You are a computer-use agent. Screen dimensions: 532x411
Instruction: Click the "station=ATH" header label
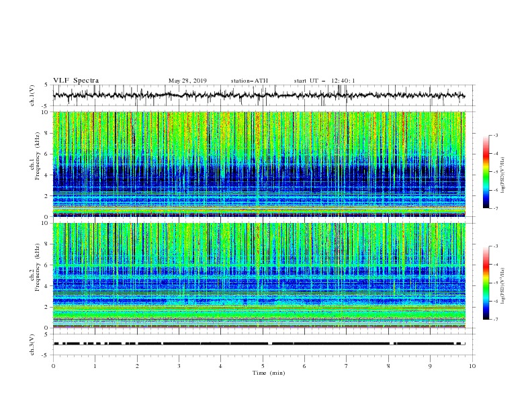[249, 81]
